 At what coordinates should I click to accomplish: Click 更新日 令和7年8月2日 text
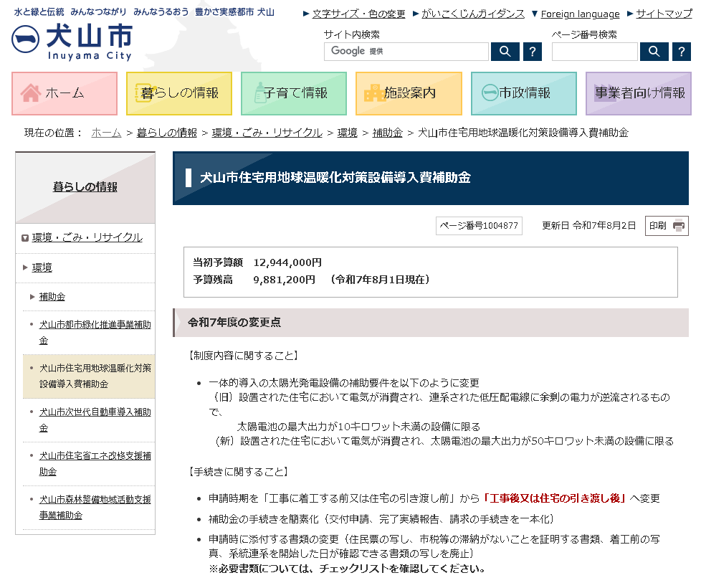pos(588,225)
